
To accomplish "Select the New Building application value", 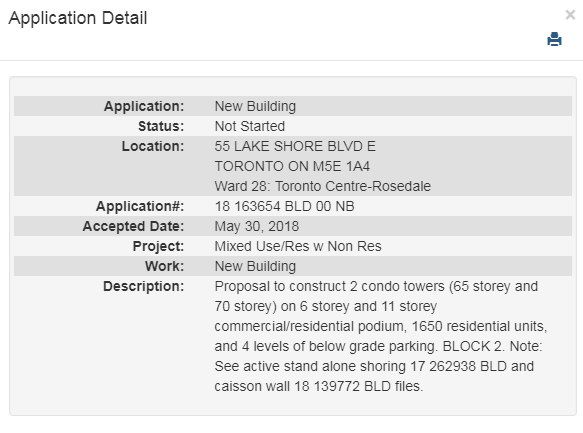I will [x=255, y=106].
